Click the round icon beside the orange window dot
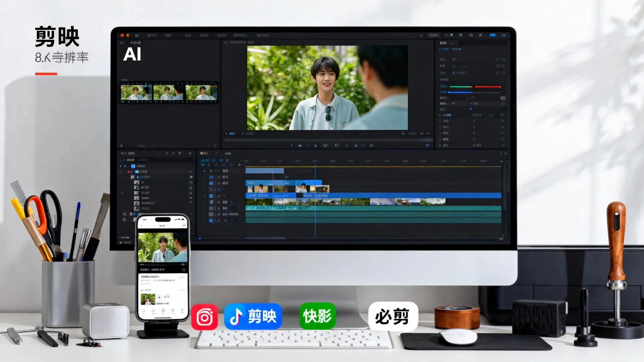The height and width of the screenshot is (362, 644). [x=137, y=35]
